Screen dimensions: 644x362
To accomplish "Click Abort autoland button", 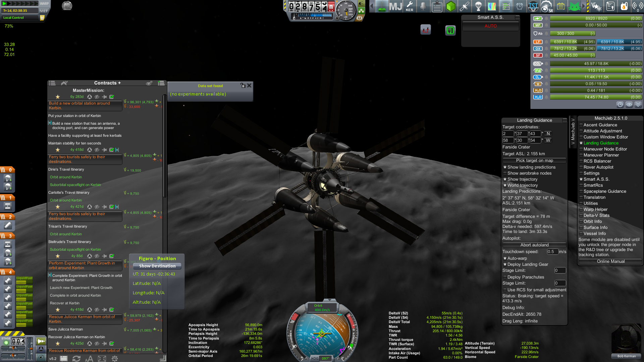I will pos(535,245).
